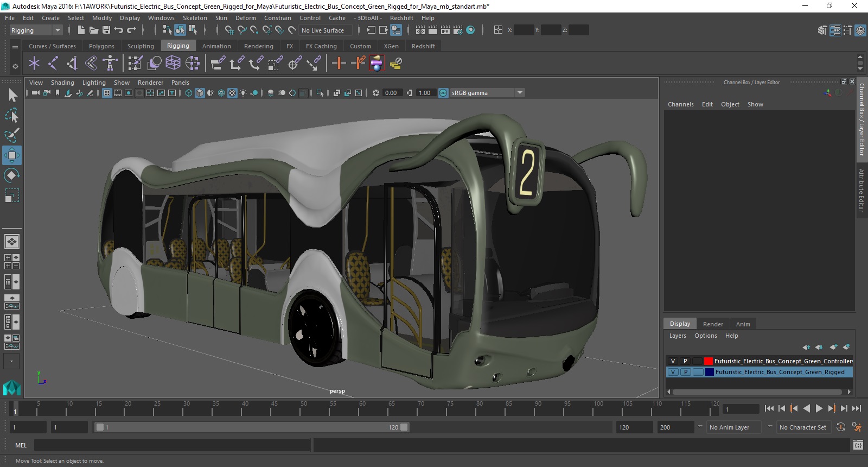Open the shelf tab selector icon
Image resolution: width=868 pixels, height=467 pixels.
pyautogui.click(x=15, y=47)
